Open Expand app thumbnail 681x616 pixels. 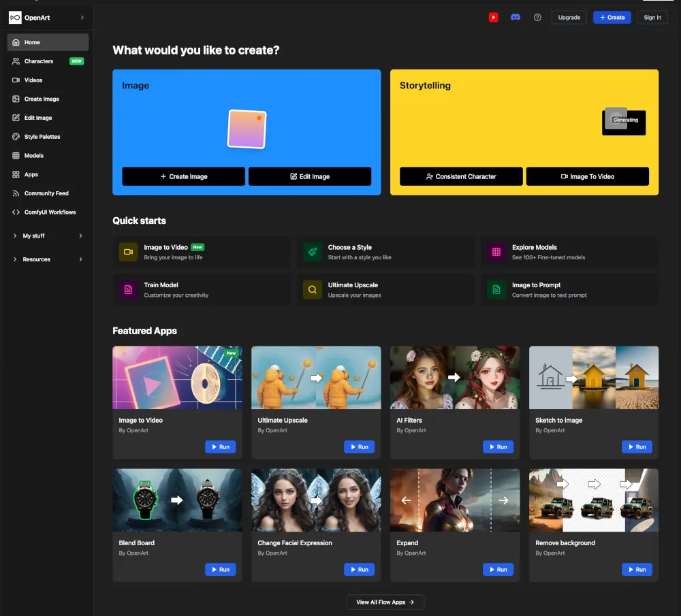click(x=455, y=500)
